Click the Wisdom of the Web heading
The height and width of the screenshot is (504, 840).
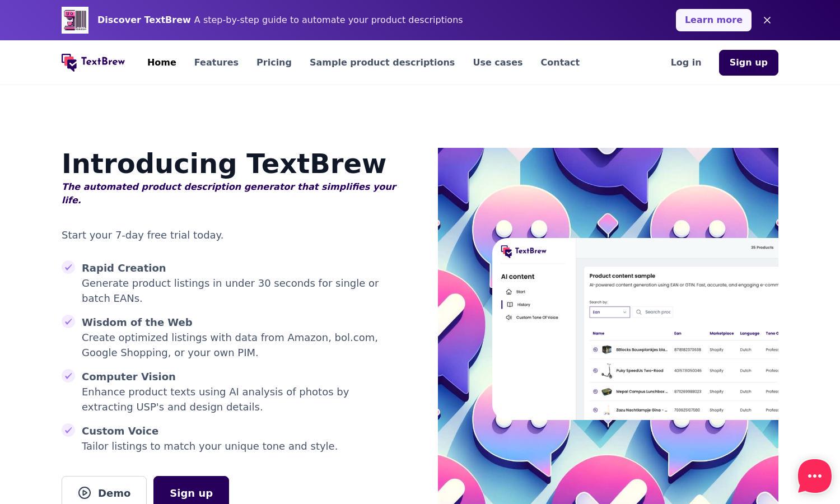137,322
